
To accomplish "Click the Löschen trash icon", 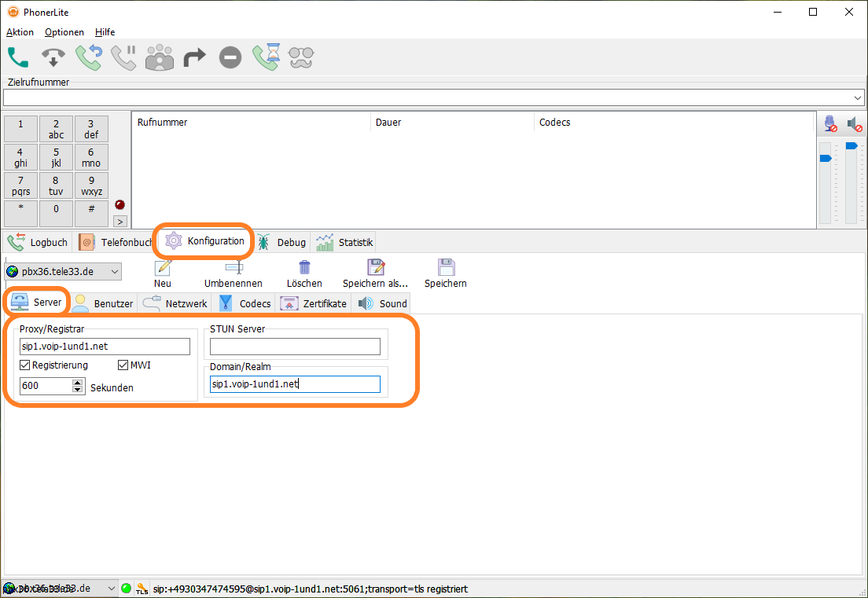I will click(304, 268).
